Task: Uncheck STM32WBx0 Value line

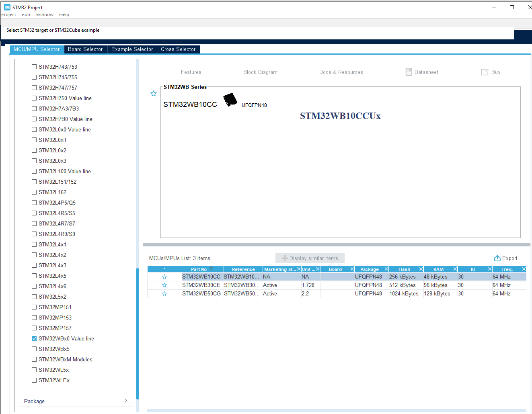Action: click(x=34, y=338)
